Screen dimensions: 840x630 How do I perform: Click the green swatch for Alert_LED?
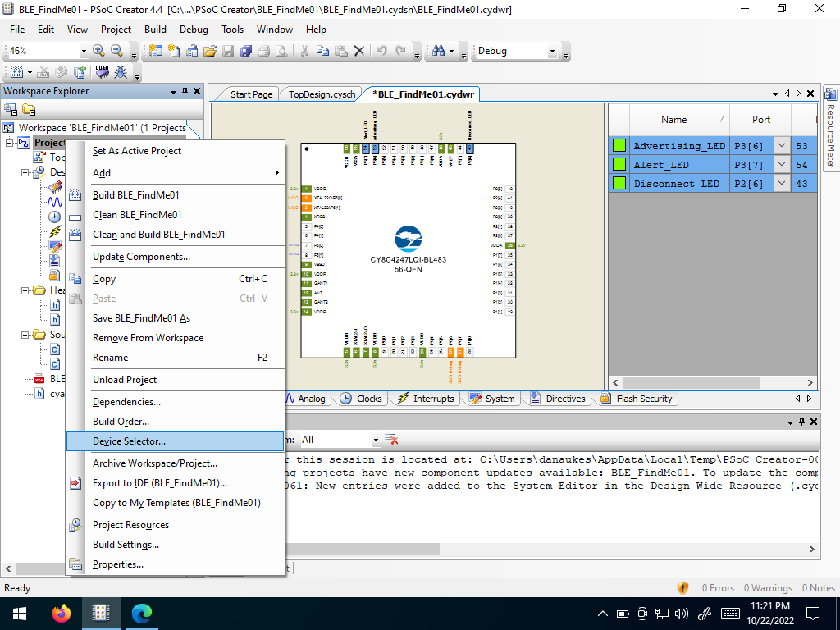[x=619, y=164]
